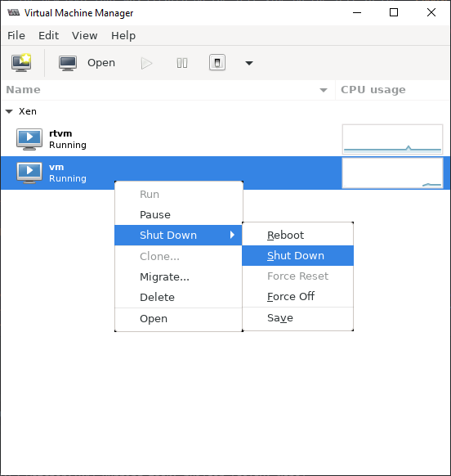Screen dimensions: 451x476
Task: Select Reboot in the submenu
Action: tap(298, 235)
